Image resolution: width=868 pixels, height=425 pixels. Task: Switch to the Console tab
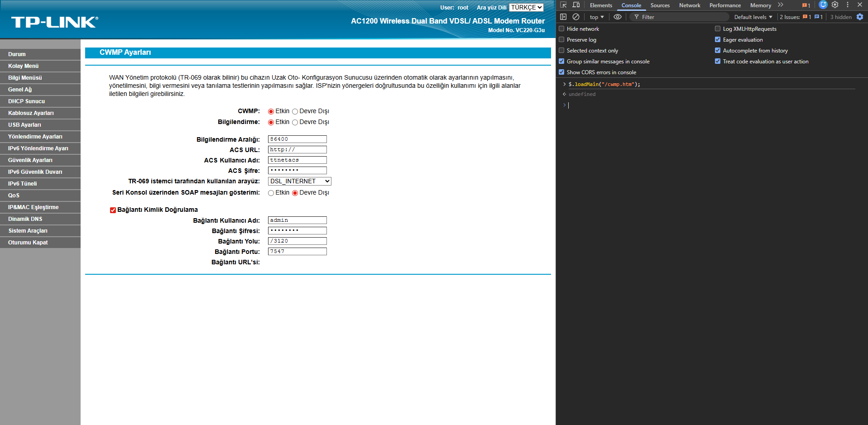631,5
